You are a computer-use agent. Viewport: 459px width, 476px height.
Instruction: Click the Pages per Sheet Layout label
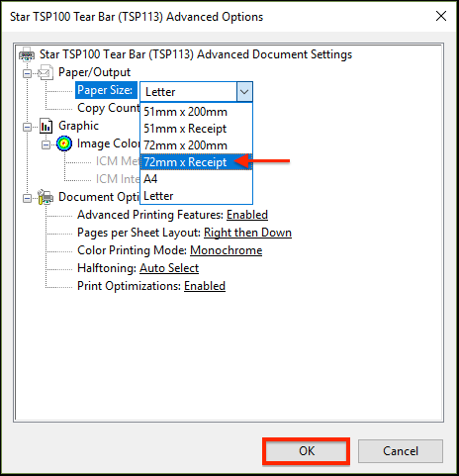[138, 233]
